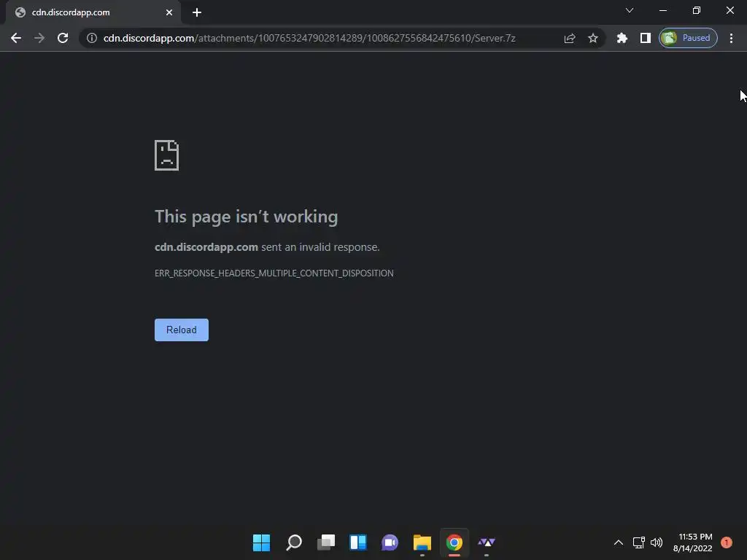Restore down the Chrome window
The width and height of the screenshot is (747, 560).
(x=697, y=10)
